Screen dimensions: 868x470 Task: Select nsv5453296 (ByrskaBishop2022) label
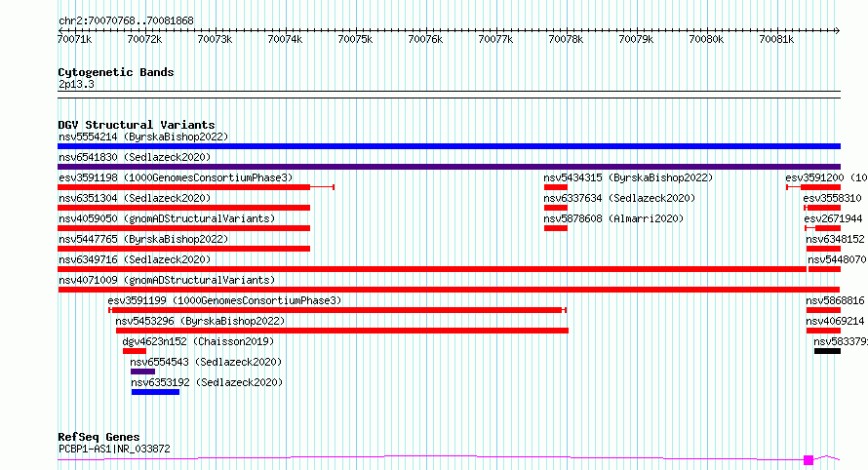[x=200, y=321]
